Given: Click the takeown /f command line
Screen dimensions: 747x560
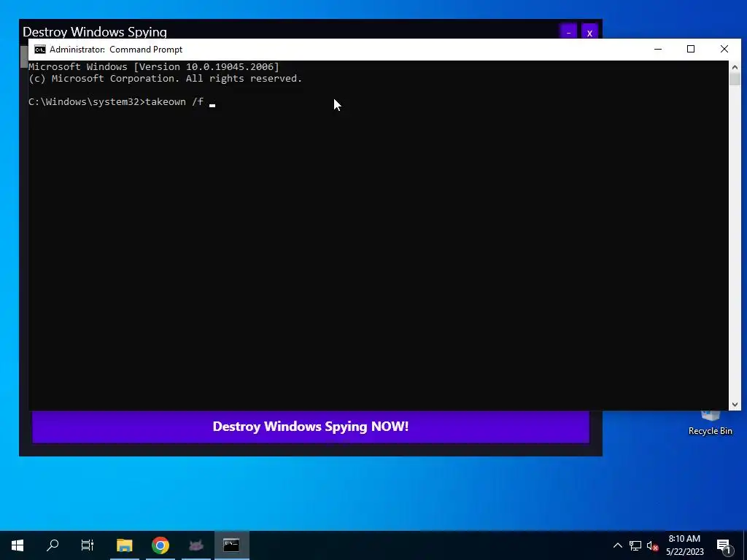Looking at the screenshot, I should tap(122, 102).
